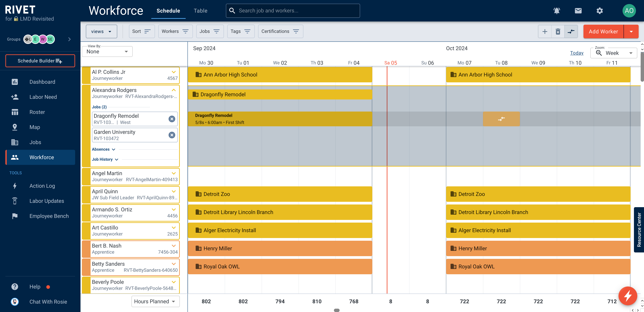The image size is (644, 312).
Task: Click Henry Miller bar in October week
Action: point(538,248)
